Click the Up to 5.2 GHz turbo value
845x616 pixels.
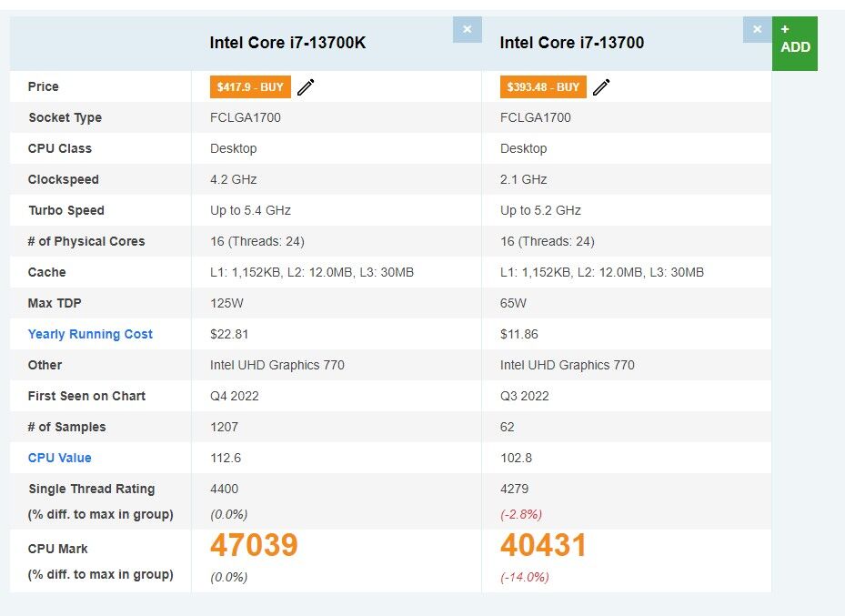tap(540, 210)
